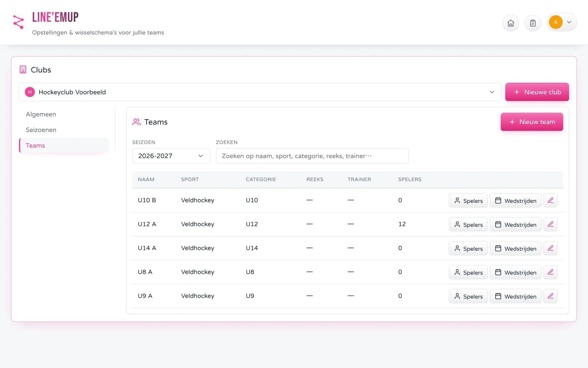Expand the user account menu chevron
The width and height of the screenshot is (588, 368).
[569, 22]
